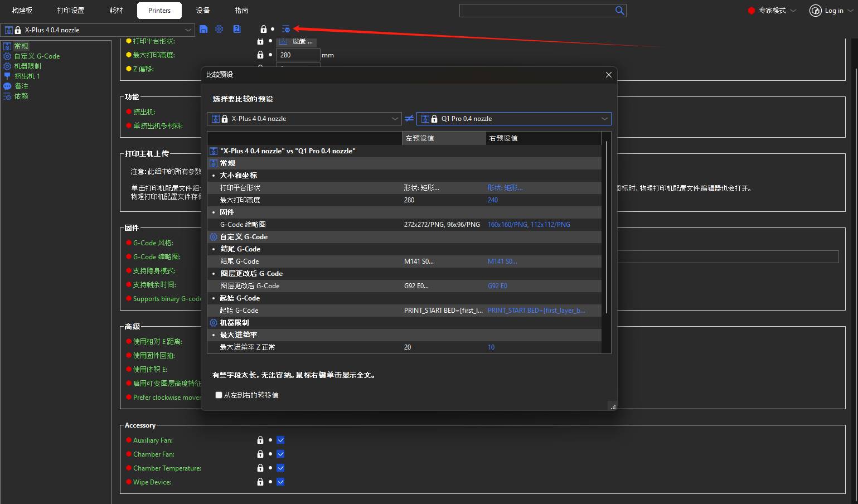
Task: Click the reset dot beside Auxiliary Fan lock
Action: pos(270,440)
